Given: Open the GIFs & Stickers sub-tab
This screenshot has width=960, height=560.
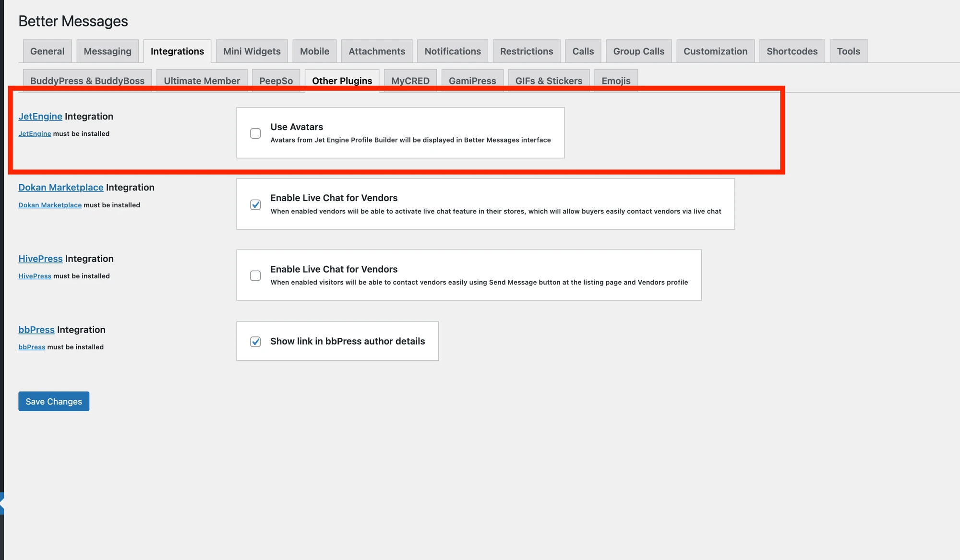Looking at the screenshot, I should pos(549,81).
